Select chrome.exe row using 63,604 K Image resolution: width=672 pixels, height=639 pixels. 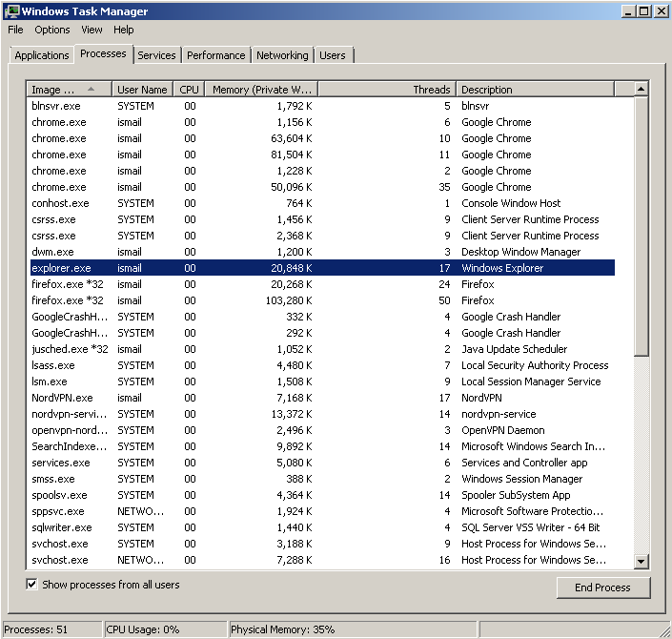[x=322, y=138]
